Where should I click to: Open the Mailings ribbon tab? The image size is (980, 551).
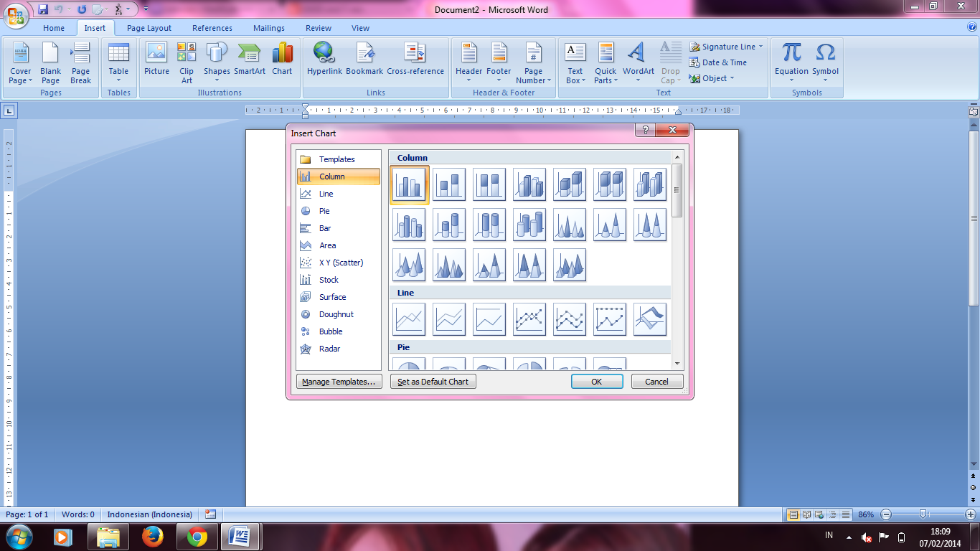[x=269, y=28]
